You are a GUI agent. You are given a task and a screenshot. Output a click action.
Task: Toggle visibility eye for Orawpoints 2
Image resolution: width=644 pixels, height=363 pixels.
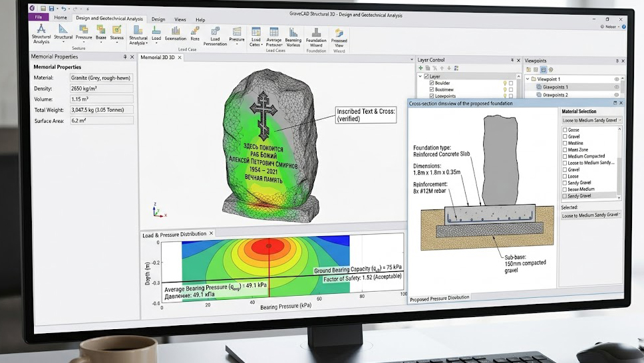617,95
